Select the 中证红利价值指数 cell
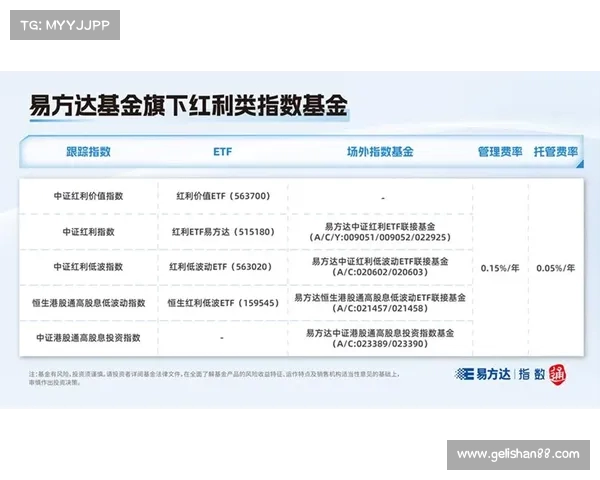The image size is (600, 480). click(88, 196)
